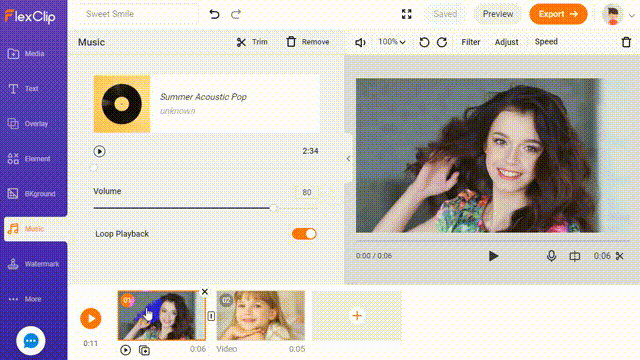Select storyboard clip 02
Viewport: 640px width, 360px height.
(x=260, y=316)
